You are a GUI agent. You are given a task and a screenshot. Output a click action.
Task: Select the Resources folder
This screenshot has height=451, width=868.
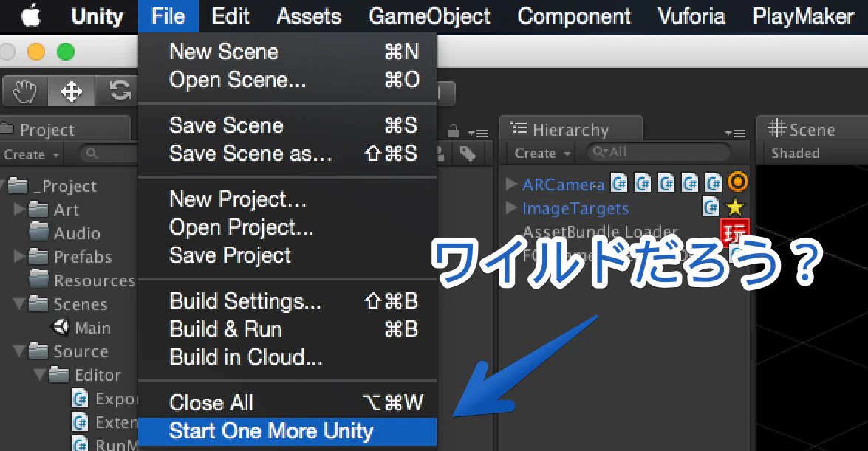(x=94, y=280)
